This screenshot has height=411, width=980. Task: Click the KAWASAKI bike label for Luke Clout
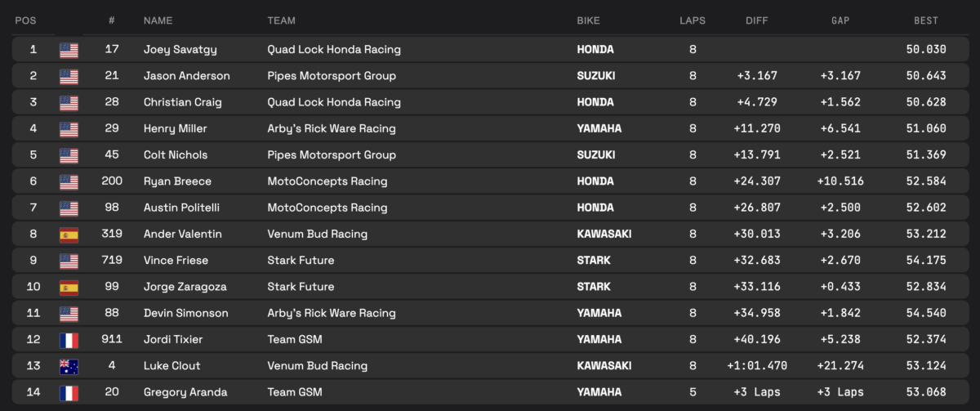click(604, 366)
